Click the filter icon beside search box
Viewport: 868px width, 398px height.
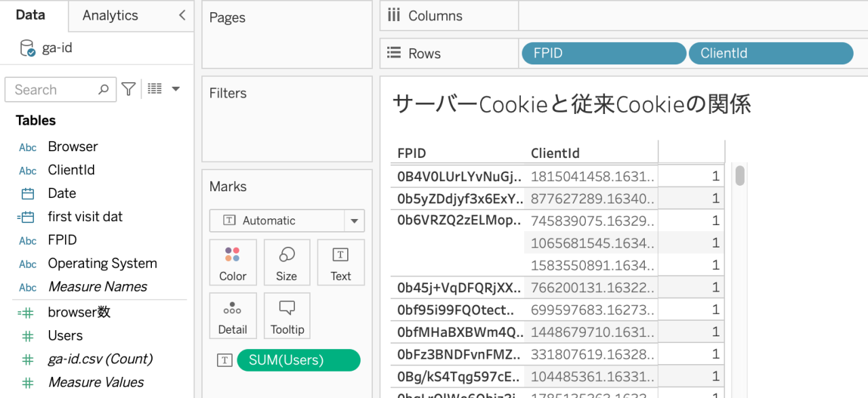coord(128,89)
